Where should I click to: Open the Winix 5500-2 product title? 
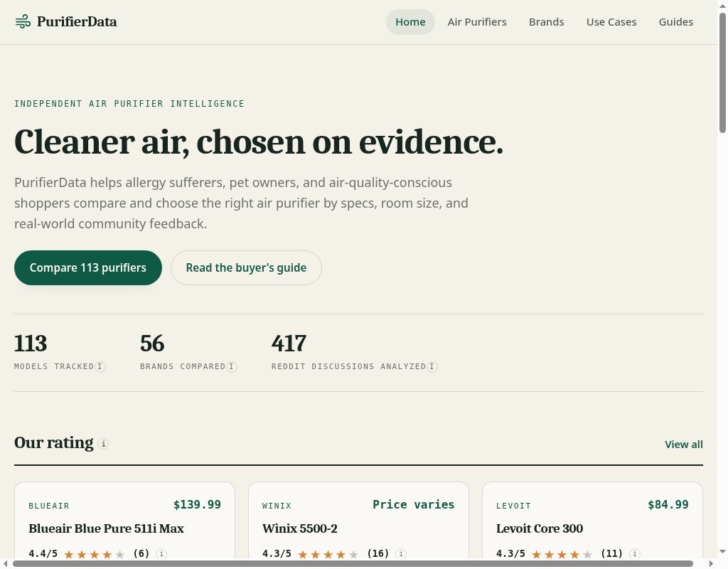300,528
